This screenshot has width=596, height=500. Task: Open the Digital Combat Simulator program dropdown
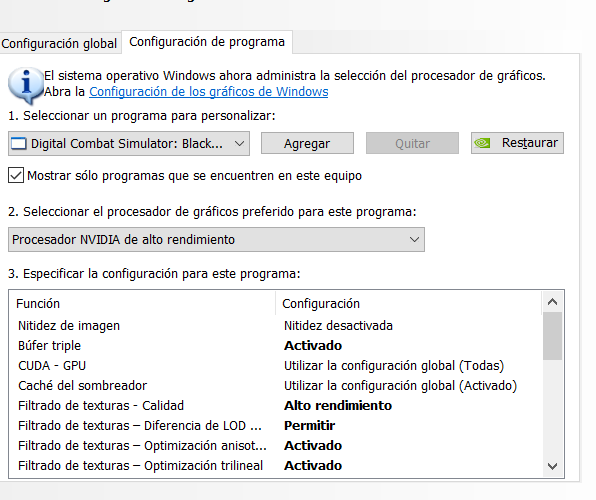(129, 144)
